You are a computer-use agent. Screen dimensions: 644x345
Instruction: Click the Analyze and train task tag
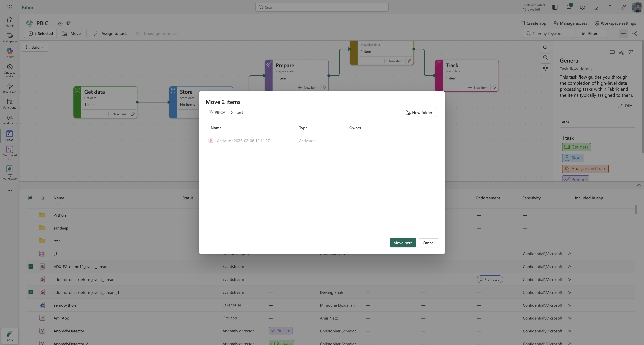click(585, 169)
